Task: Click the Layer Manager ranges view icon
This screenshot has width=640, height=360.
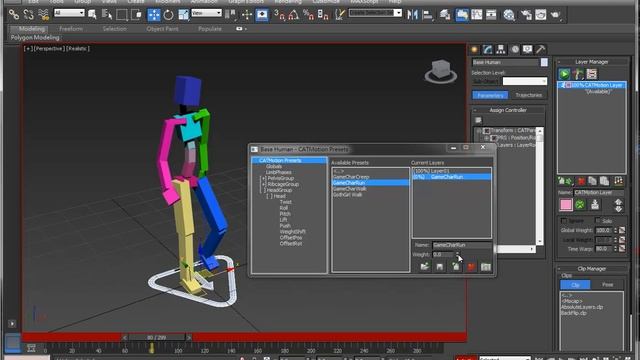Action: (592, 74)
